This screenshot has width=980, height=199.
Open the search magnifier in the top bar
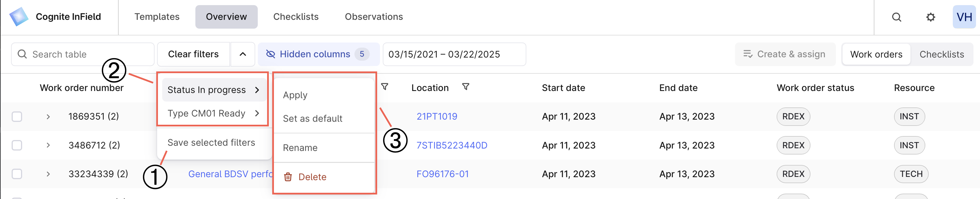point(897,17)
